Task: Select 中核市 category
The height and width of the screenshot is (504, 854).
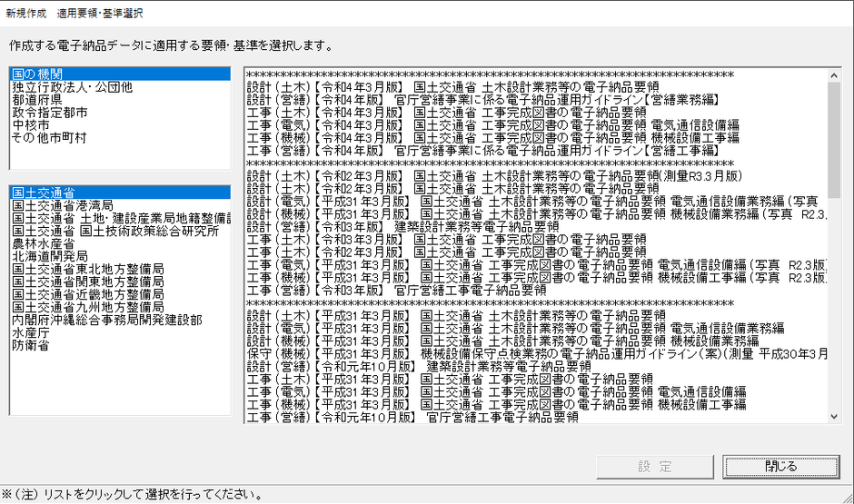Action: click(x=120, y=125)
